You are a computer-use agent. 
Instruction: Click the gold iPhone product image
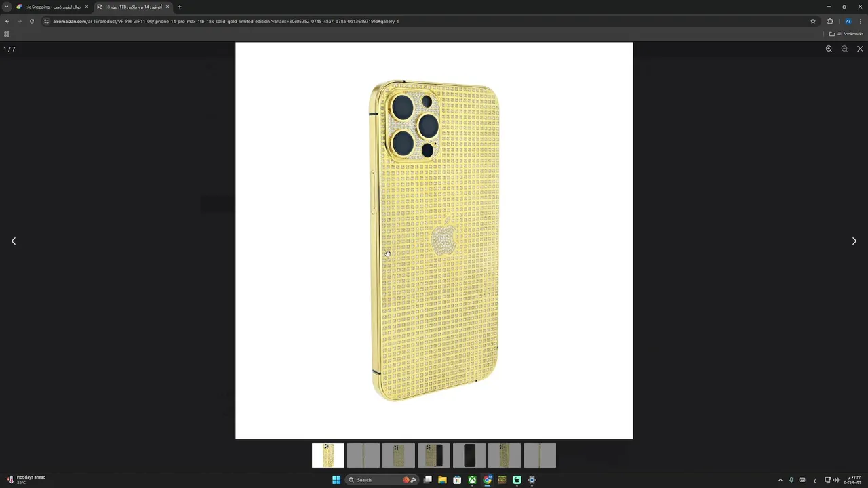pos(434,241)
